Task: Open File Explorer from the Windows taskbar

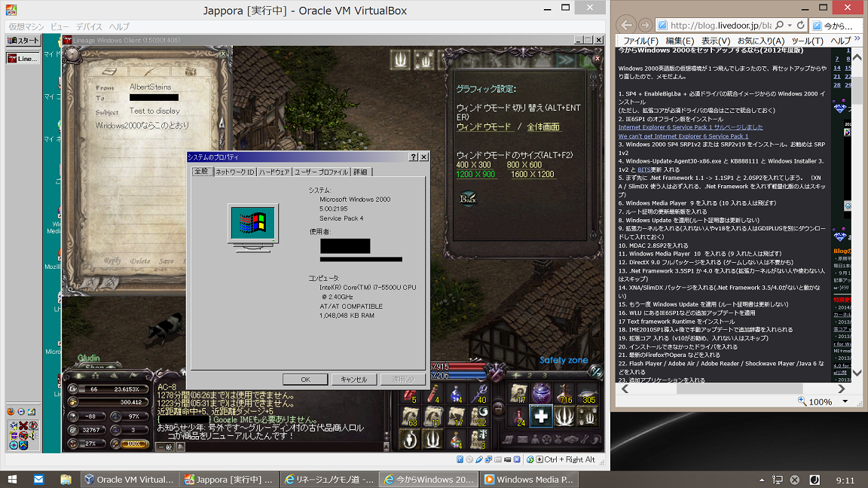Action: coord(66,480)
